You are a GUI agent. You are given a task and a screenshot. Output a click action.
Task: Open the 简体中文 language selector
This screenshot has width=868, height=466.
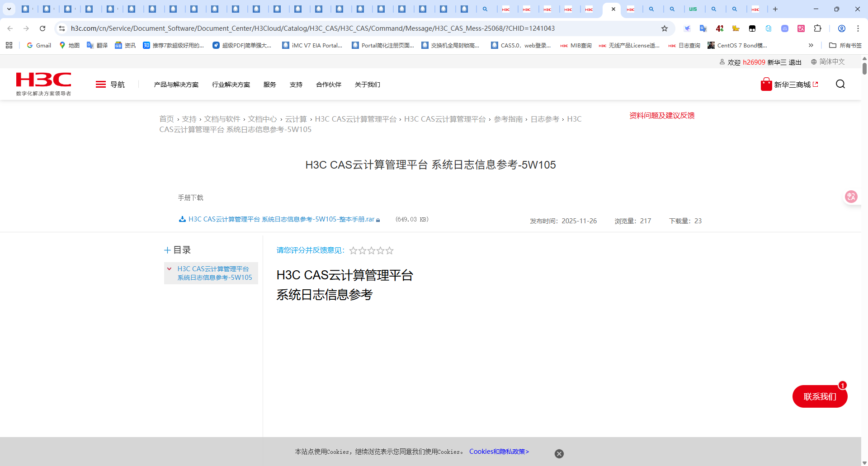click(827, 62)
